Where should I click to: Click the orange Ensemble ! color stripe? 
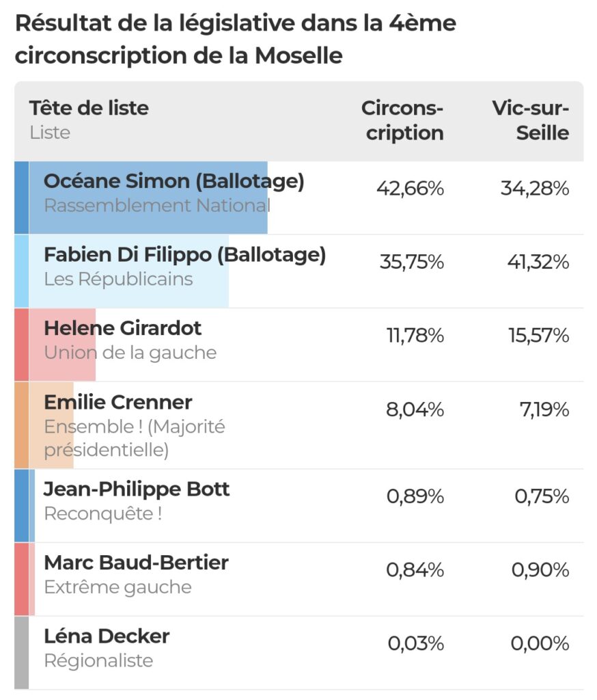tap(21, 425)
